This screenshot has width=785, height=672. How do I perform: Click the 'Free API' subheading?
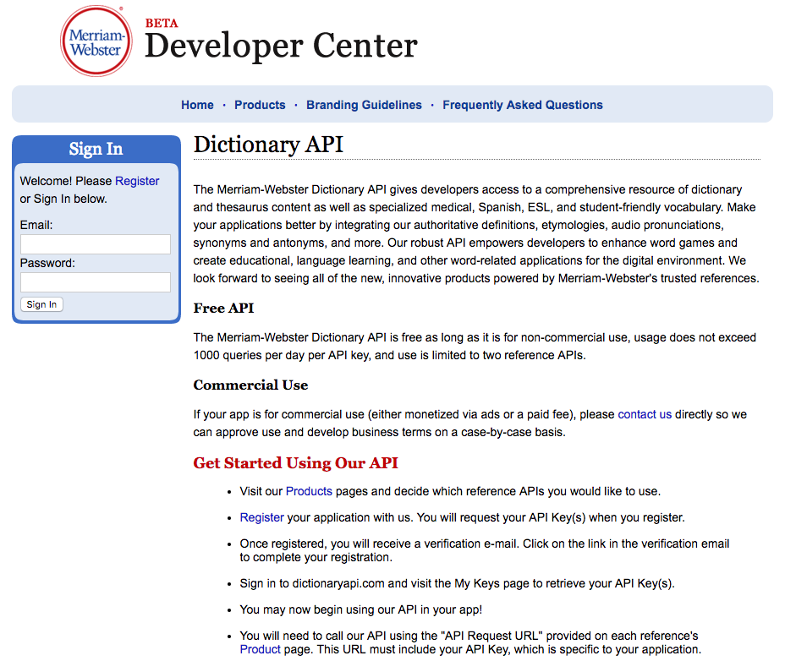tap(224, 309)
